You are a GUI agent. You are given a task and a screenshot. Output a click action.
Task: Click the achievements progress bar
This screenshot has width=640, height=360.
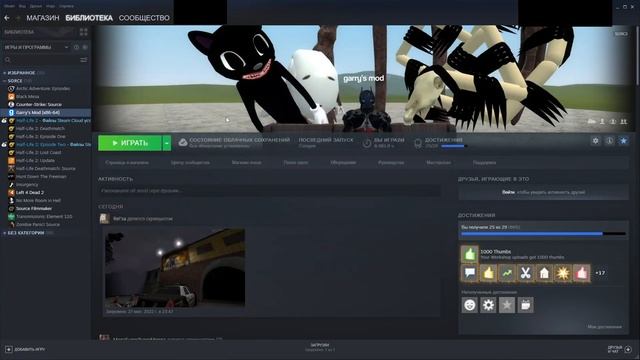(x=543, y=234)
